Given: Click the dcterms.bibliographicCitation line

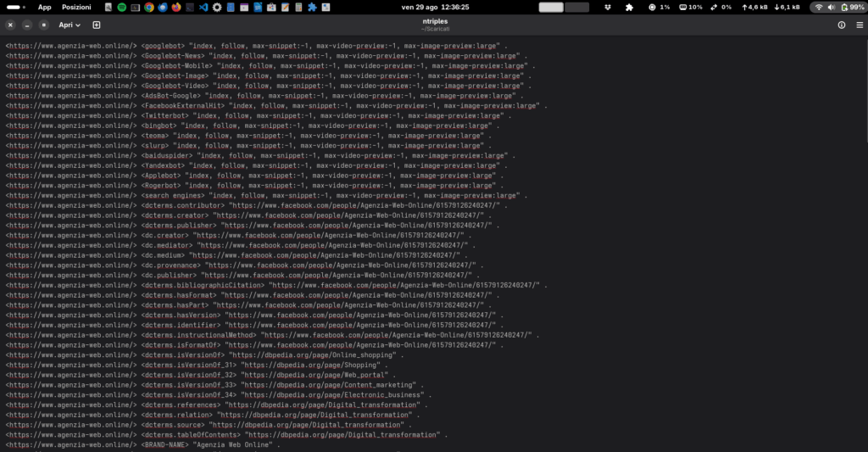Looking at the screenshot, I should [276, 285].
